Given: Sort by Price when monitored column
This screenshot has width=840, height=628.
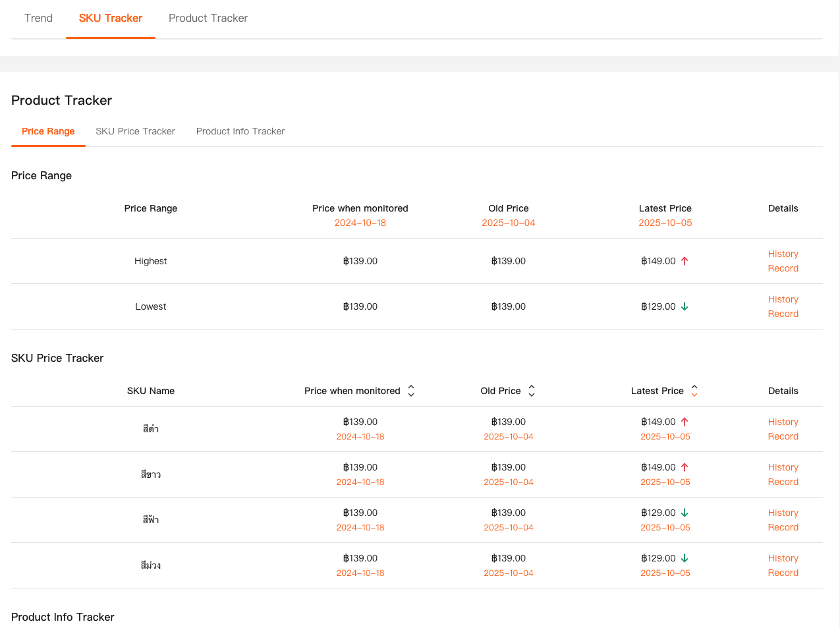Looking at the screenshot, I should pos(411,391).
